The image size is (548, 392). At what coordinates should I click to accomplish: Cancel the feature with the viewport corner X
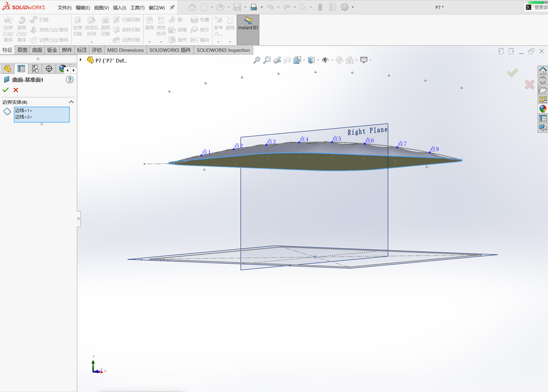[x=529, y=84]
